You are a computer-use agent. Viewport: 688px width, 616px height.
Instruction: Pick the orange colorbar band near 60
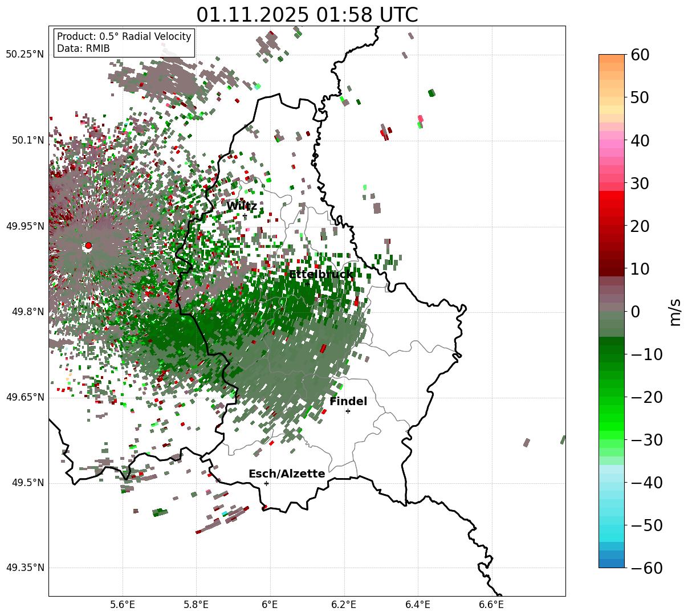612,59
